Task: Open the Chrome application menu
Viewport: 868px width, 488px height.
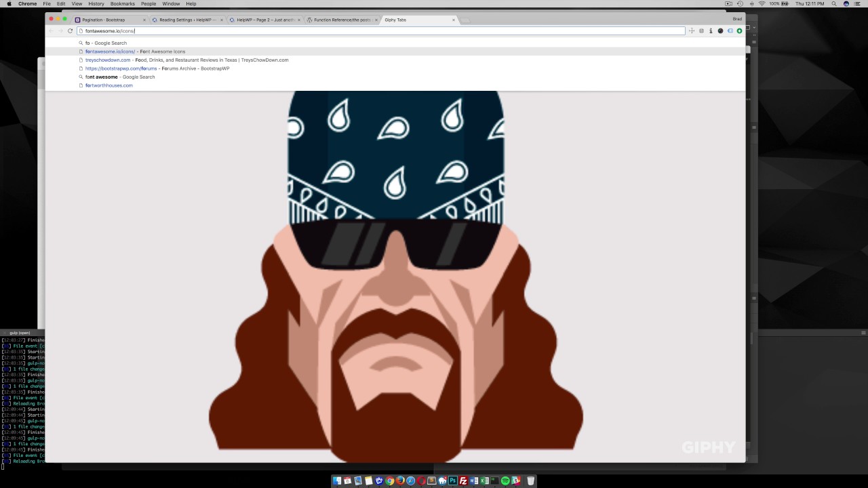Action: 28,3
